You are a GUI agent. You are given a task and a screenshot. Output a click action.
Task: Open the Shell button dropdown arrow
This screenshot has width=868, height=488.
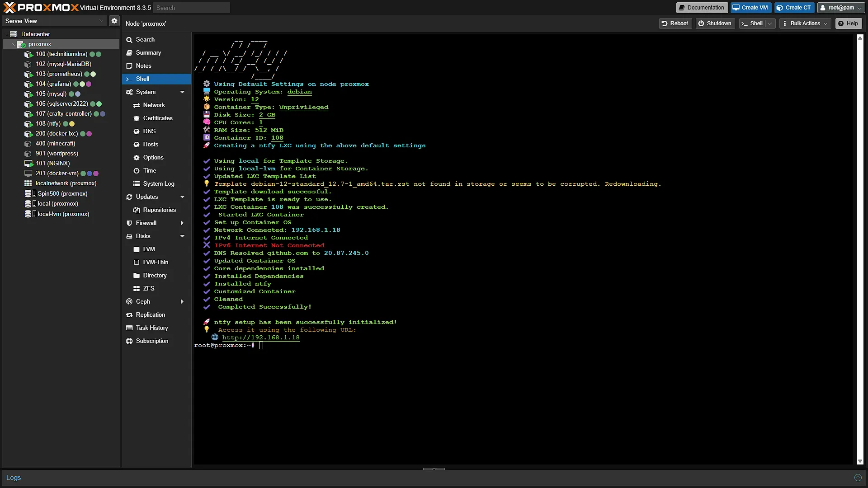(770, 23)
